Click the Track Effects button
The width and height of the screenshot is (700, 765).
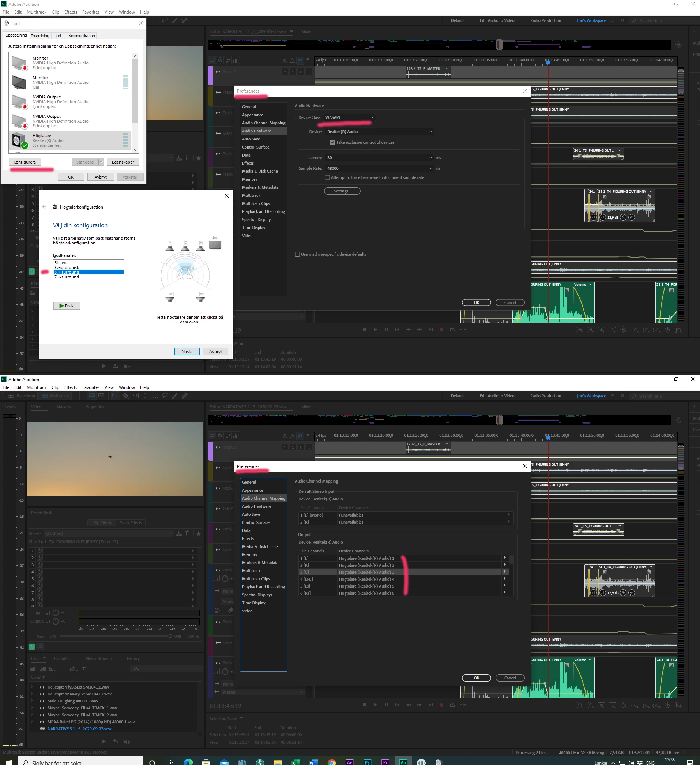(131, 522)
